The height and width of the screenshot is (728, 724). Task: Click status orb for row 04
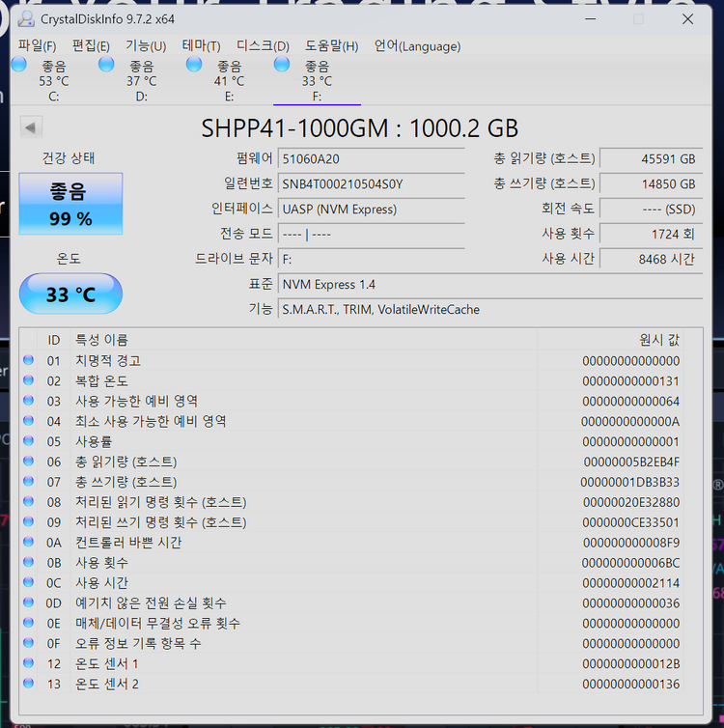28,421
